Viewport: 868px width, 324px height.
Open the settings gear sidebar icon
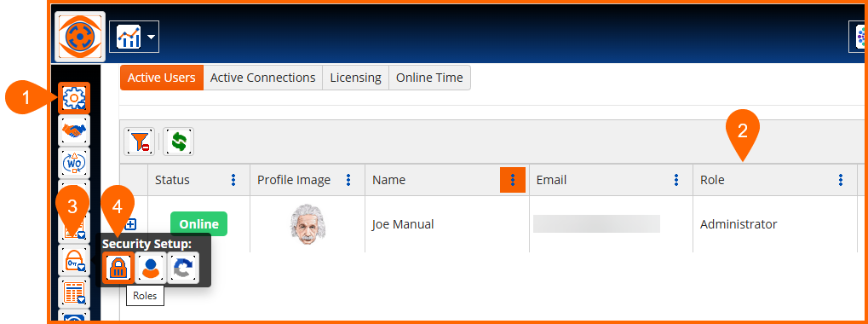tap(73, 98)
